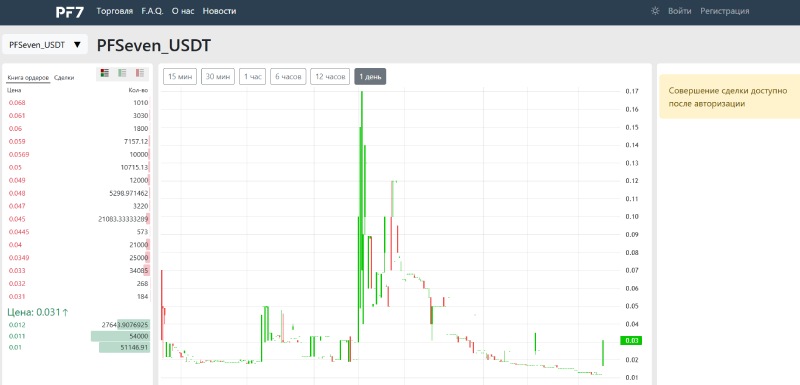Click the Цена column header
This screenshot has height=385, width=800.
[14, 90]
